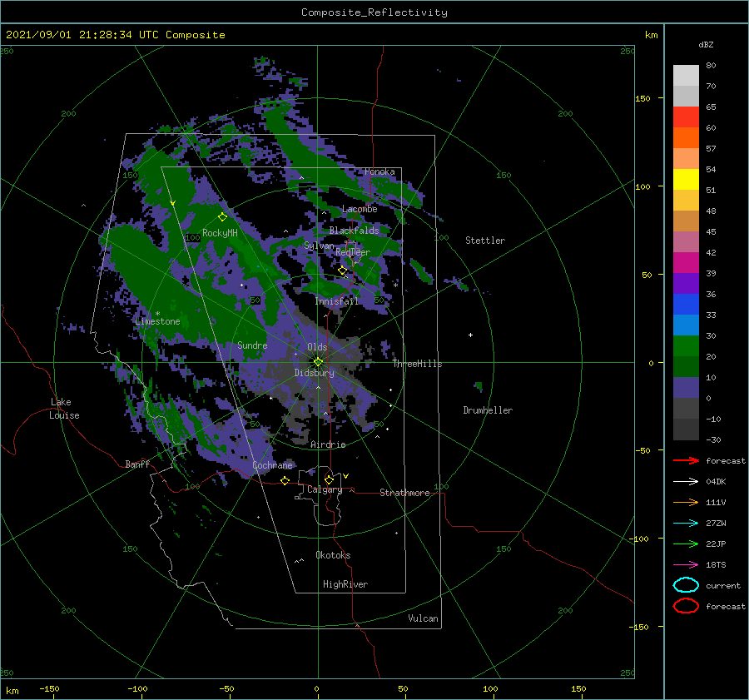Click the white cross marker east of ThreeHills

pos(470,335)
